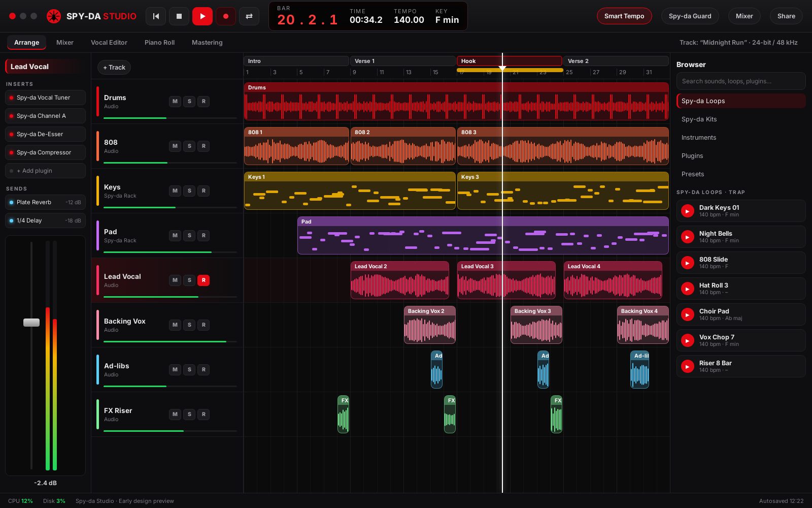Preview the Choir Pad loop
812x508 pixels.
[x=688, y=314]
